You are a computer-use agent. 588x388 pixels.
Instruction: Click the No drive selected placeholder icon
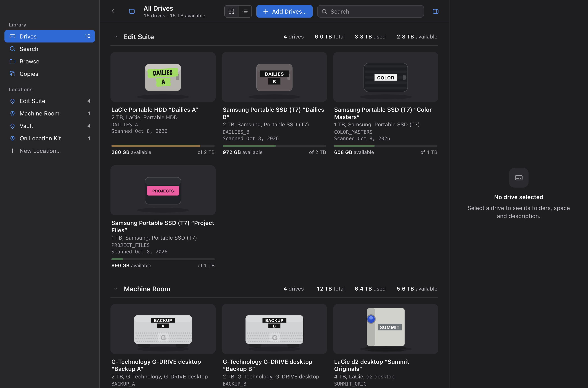click(519, 178)
